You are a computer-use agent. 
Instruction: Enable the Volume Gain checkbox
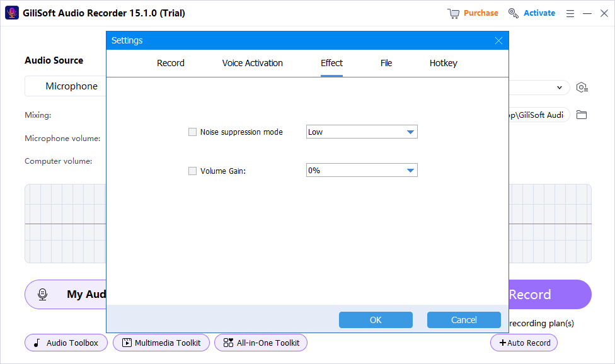[x=192, y=171]
